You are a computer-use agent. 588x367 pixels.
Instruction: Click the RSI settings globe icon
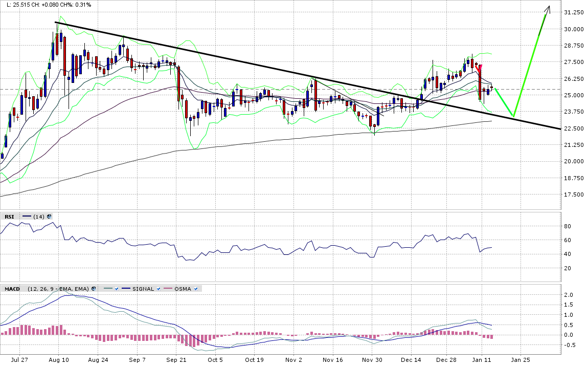49,217
